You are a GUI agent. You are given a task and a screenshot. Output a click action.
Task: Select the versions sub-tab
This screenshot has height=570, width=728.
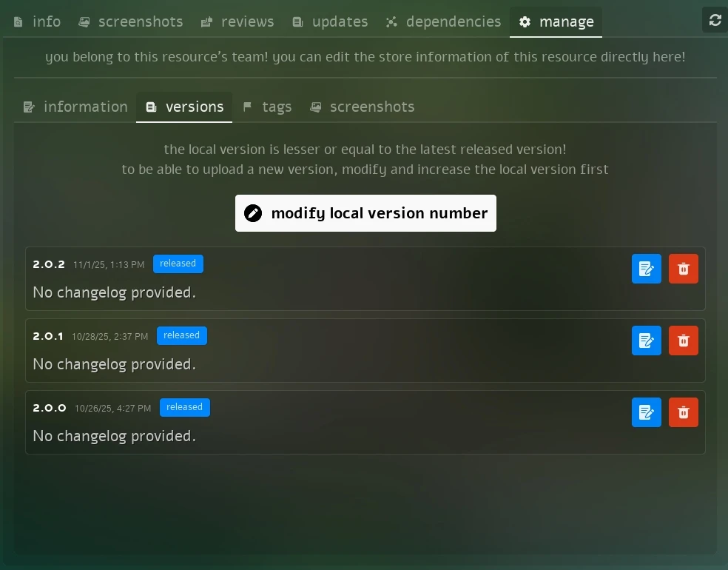coord(184,107)
